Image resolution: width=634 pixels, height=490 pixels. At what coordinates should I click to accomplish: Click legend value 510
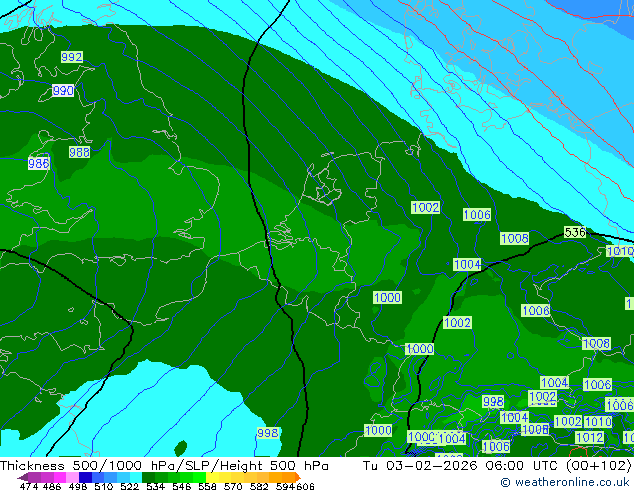tap(104, 486)
